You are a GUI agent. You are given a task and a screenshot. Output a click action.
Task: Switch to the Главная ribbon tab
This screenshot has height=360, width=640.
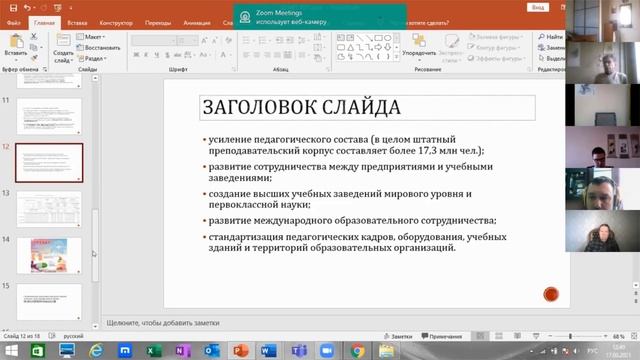(x=44, y=23)
